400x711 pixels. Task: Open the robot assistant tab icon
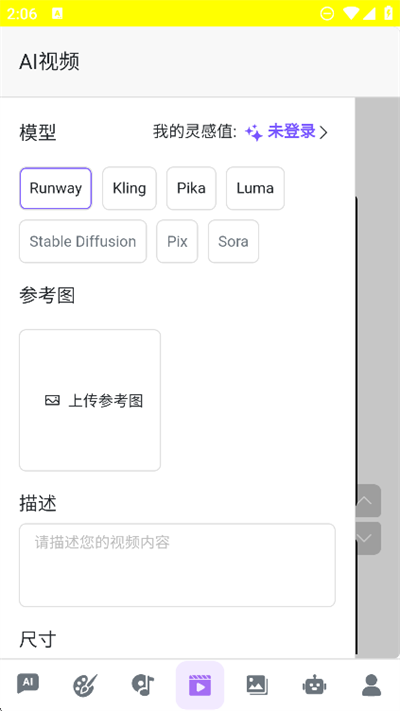[x=314, y=685]
